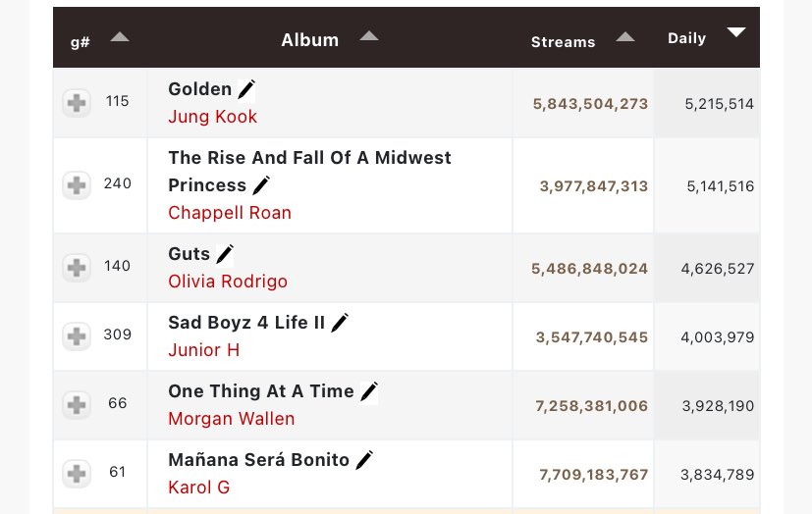Click the pencil edit icon beside Golden

[x=246, y=89]
